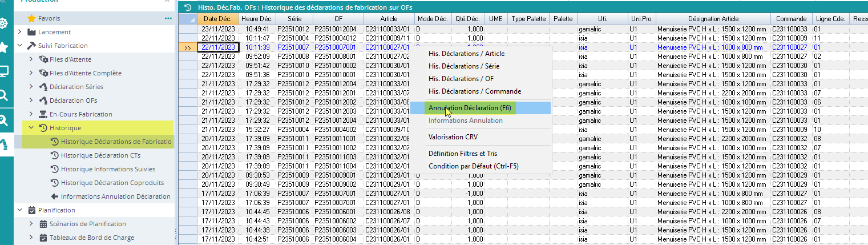Click the calendar icon beside Scénarios de Planification
Screen dimensions: 868x245
point(43,224)
